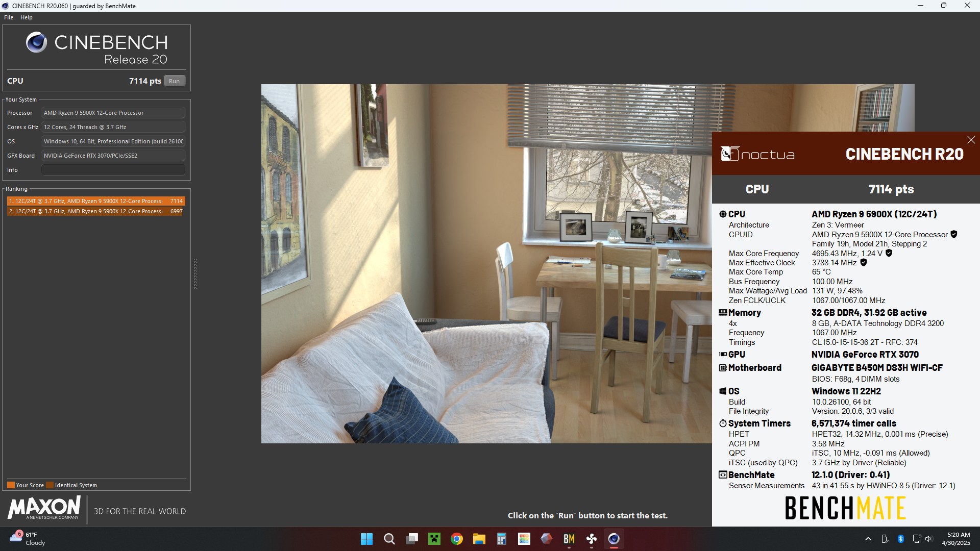Open the colorful grid app on taskbar

point(524,539)
